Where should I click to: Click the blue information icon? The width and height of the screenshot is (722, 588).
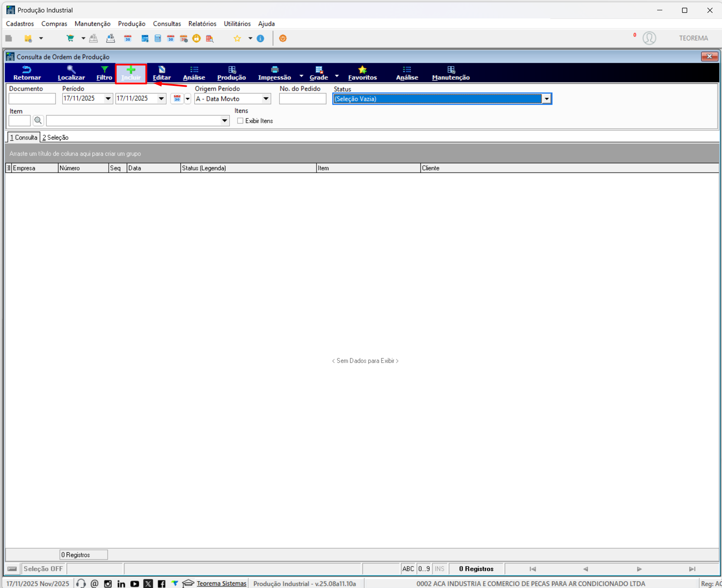point(260,38)
